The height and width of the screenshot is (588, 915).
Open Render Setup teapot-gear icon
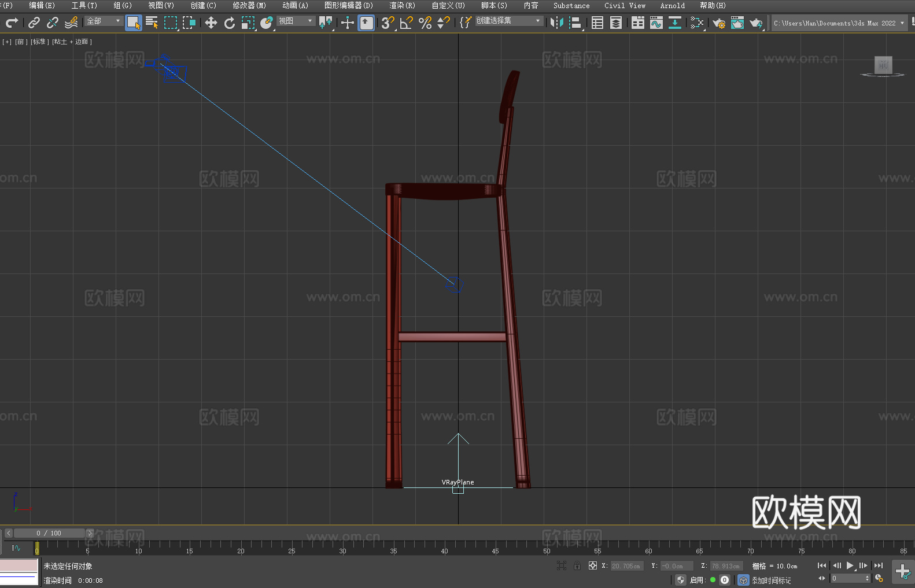coord(719,23)
